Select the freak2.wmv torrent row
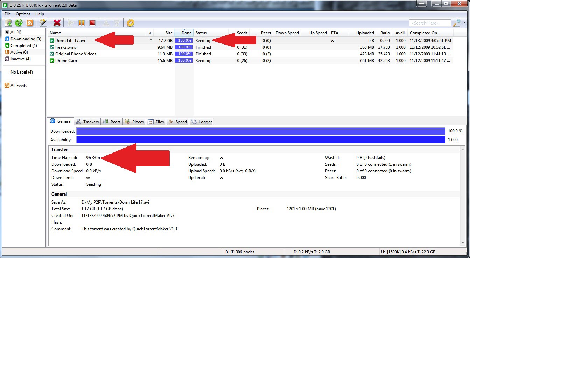Image resolution: width=588 pixels, height=368 pixels. click(x=66, y=47)
